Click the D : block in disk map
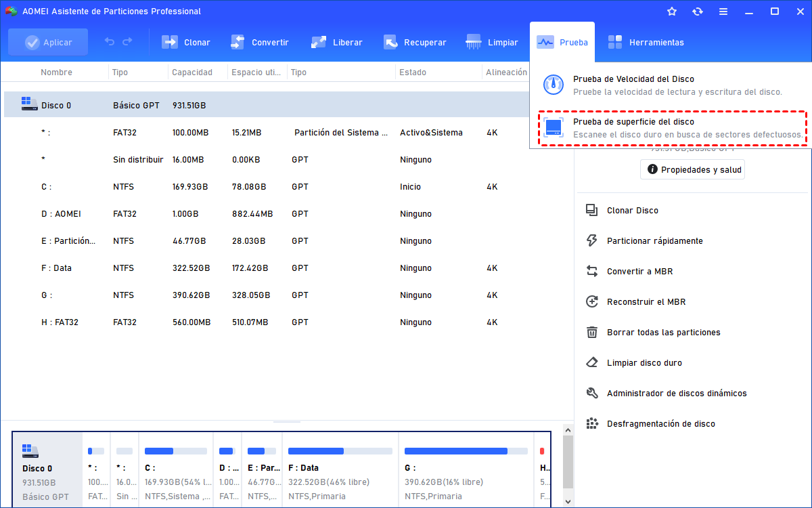This screenshot has height=508, width=812. click(x=227, y=471)
